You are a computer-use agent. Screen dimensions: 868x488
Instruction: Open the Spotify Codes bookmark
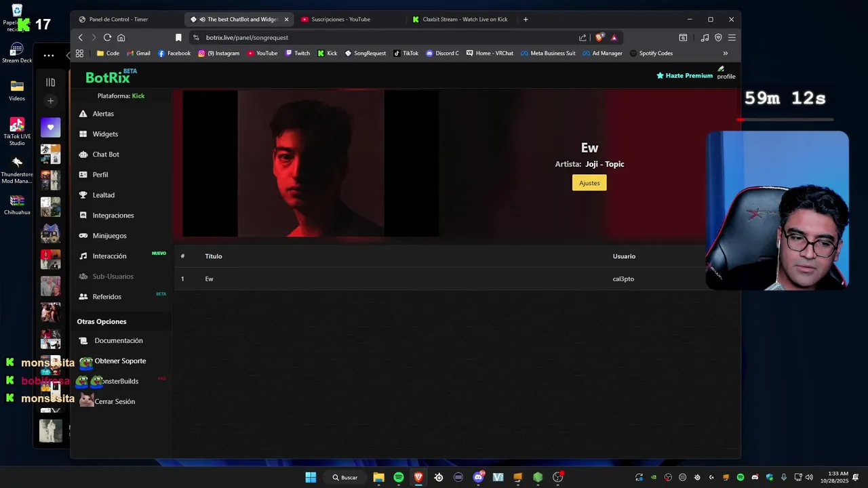point(651,53)
